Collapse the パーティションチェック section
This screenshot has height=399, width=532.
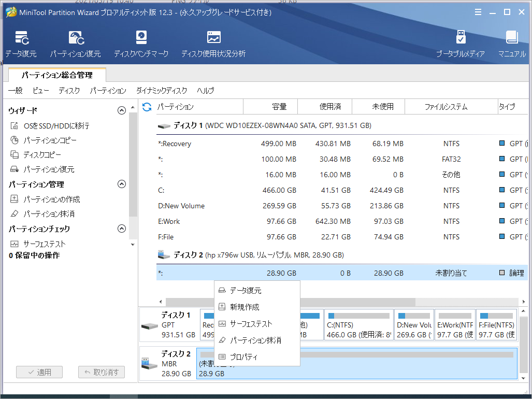pyautogui.click(x=122, y=229)
